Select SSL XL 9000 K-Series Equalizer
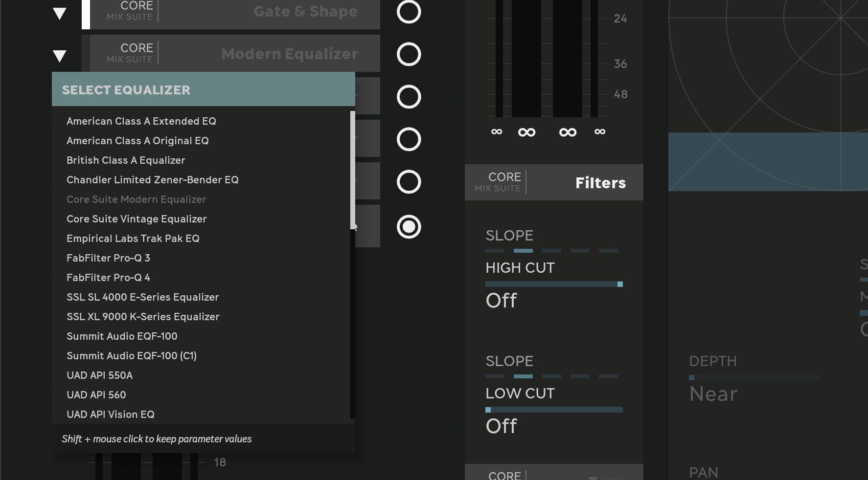Viewport: 868px width, 480px height. (x=143, y=317)
